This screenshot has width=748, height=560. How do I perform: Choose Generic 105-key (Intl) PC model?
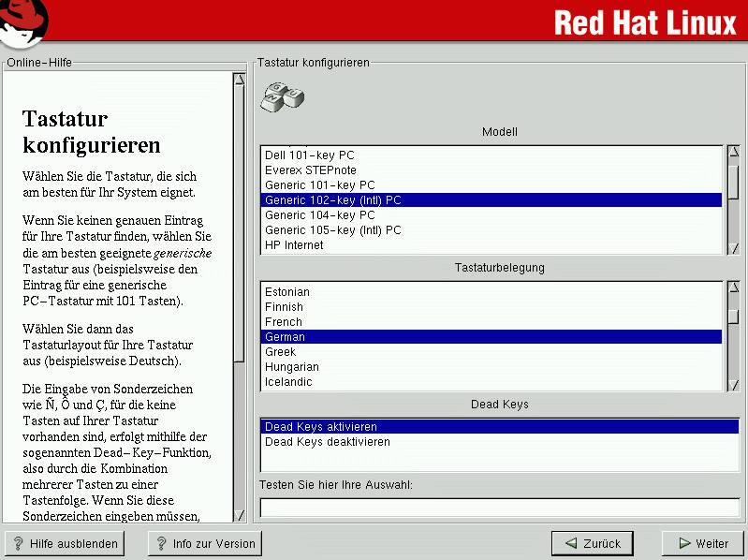coord(333,230)
